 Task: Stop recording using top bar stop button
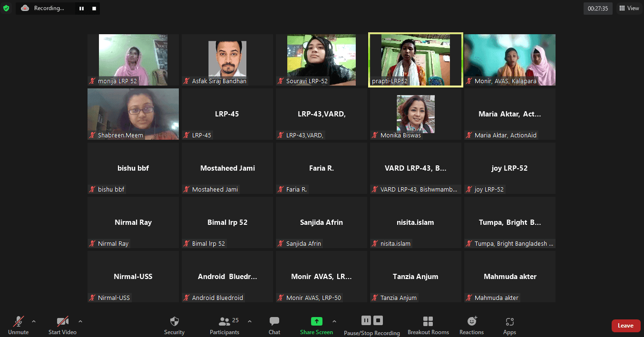pos(94,9)
